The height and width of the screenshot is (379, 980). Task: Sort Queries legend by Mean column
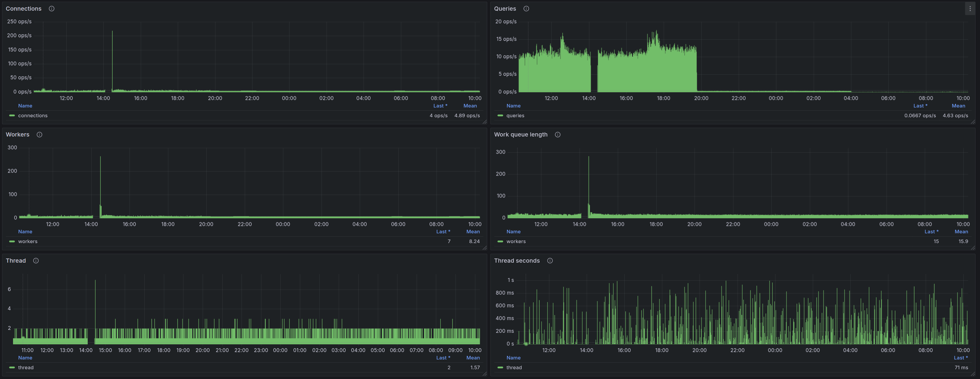958,106
